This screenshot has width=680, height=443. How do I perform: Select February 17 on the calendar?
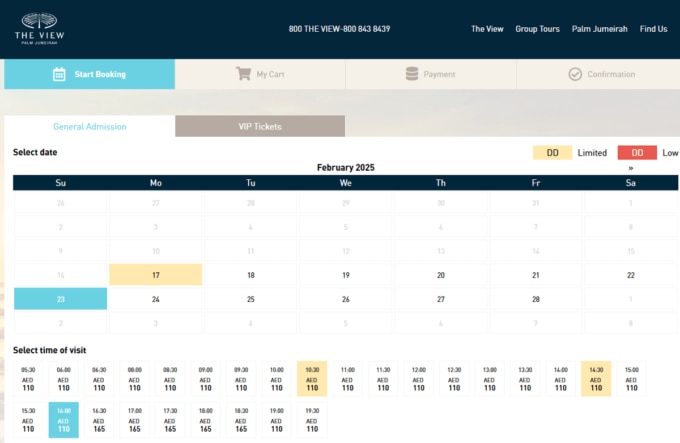[155, 275]
